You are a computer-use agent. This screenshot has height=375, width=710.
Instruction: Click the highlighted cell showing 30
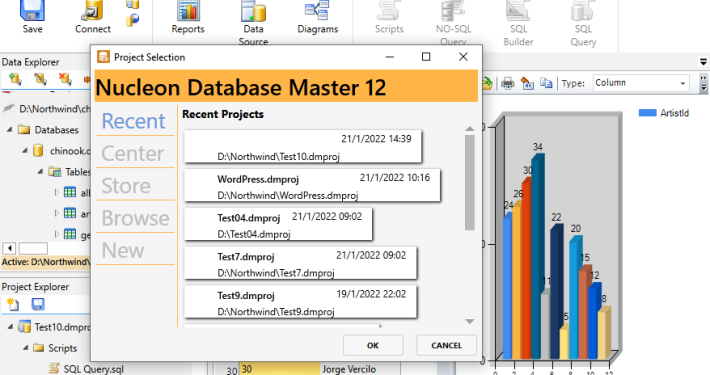279,369
